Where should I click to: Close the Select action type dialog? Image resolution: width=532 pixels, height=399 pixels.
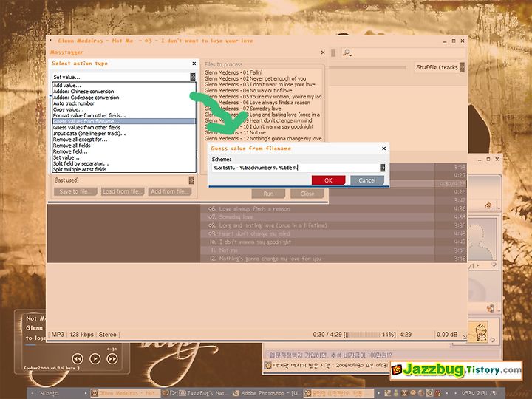click(x=194, y=64)
